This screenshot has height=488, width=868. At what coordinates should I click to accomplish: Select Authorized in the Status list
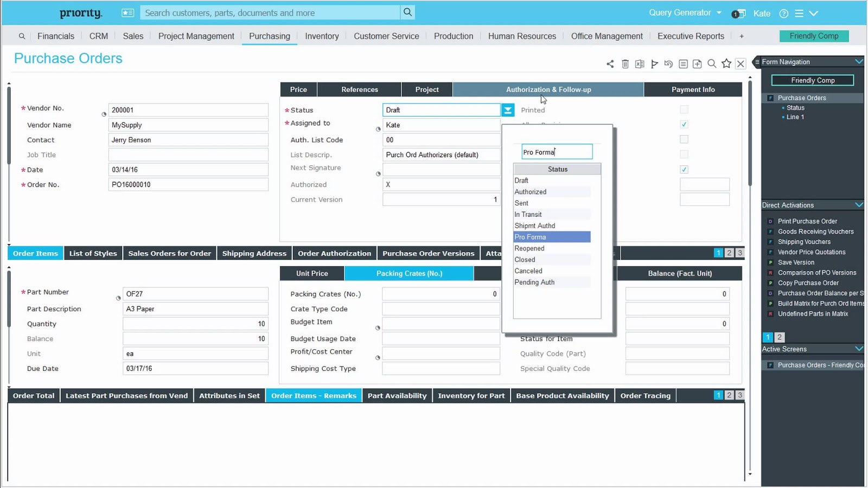(552, 192)
